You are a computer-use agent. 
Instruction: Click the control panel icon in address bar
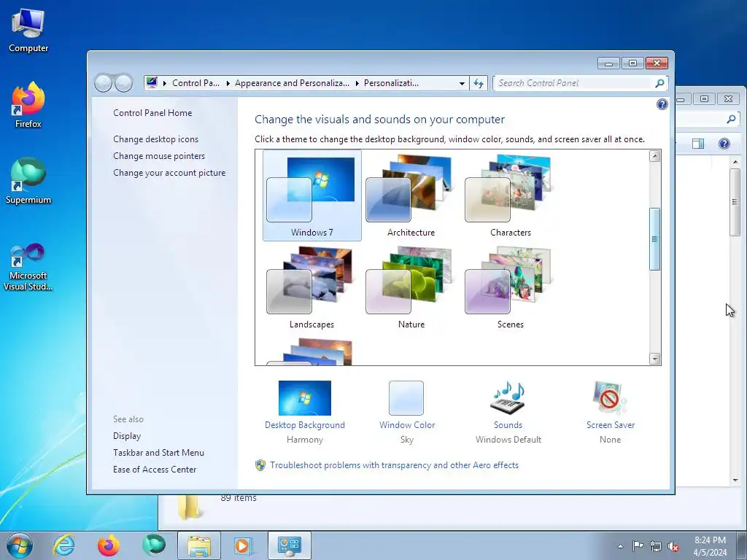[152, 83]
